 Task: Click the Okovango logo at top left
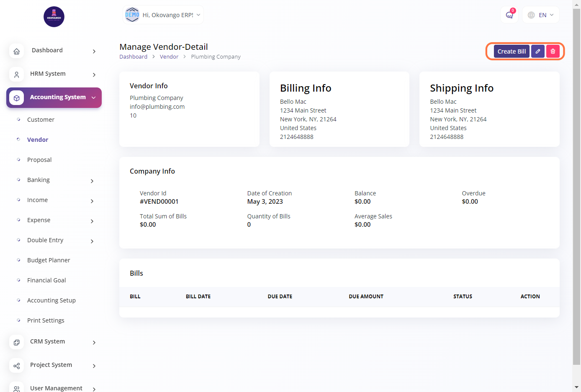[x=54, y=17]
